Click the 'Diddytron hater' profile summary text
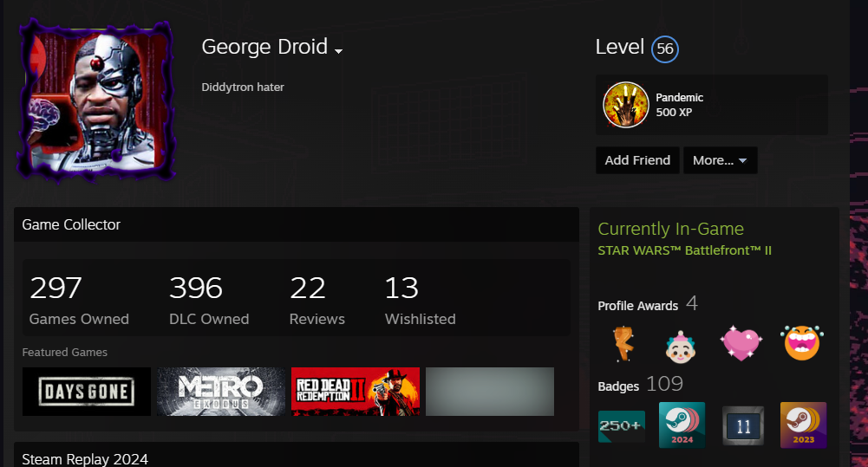Image resolution: width=868 pixels, height=467 pixels. click(243, 87)
